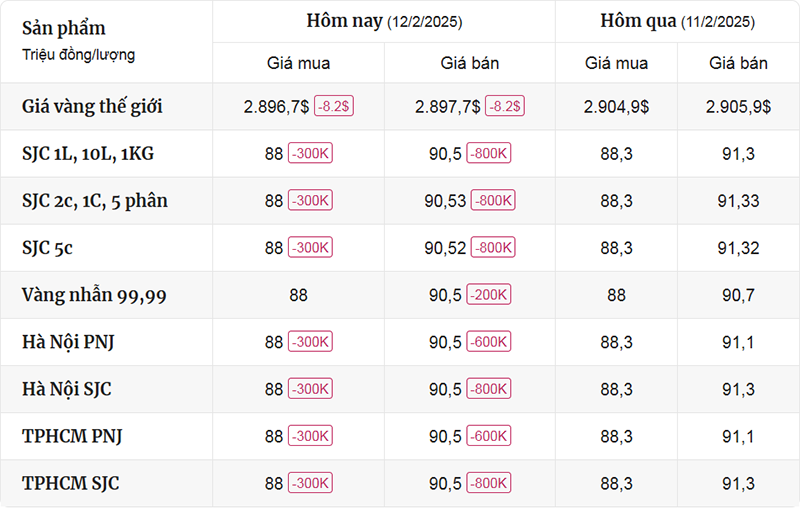Click the -800K badge in SJC 1L, 10L, 1KG row
This screenshot has height=509, width=800.
489,153
